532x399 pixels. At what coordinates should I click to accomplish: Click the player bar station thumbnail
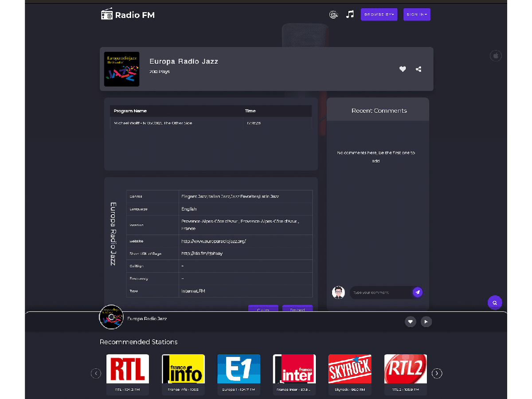(111, 317)
